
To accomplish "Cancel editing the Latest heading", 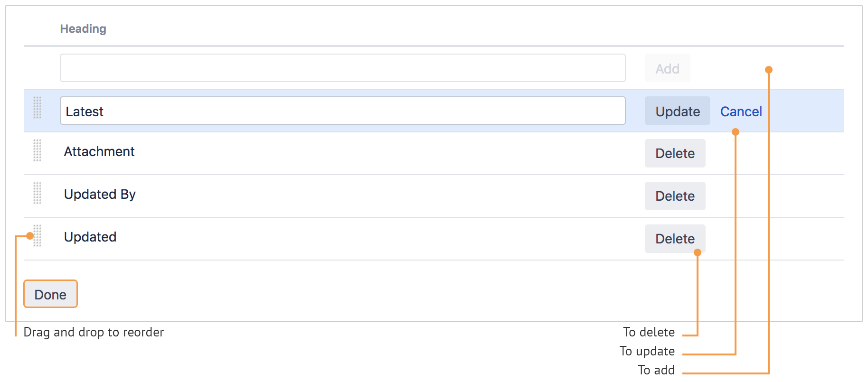I will [x=741, y=111].
